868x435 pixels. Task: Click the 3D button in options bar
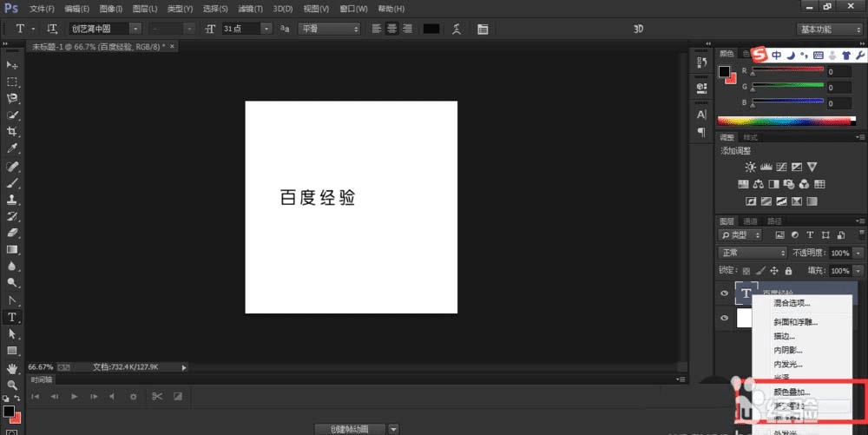pos(638,29)
